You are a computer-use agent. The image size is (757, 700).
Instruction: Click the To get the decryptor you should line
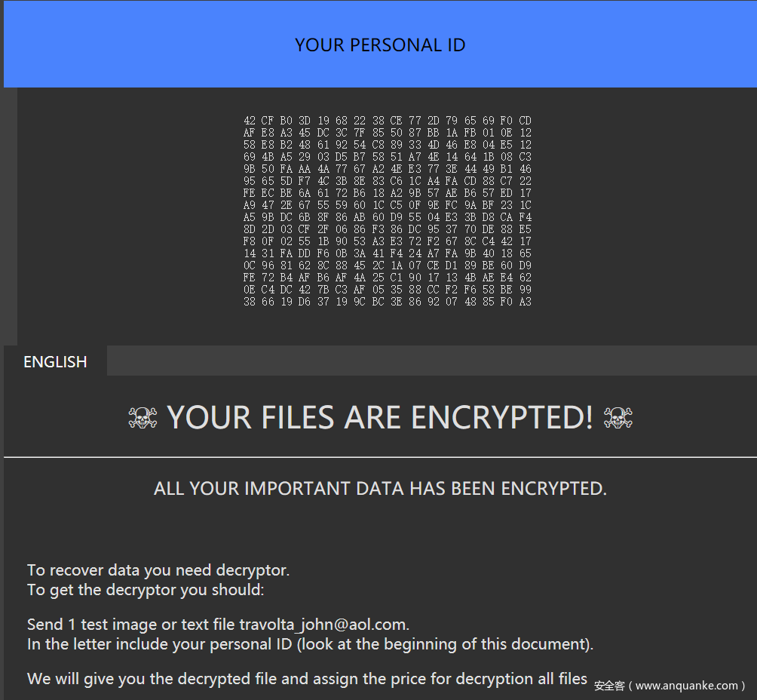(x=146, y=590)
